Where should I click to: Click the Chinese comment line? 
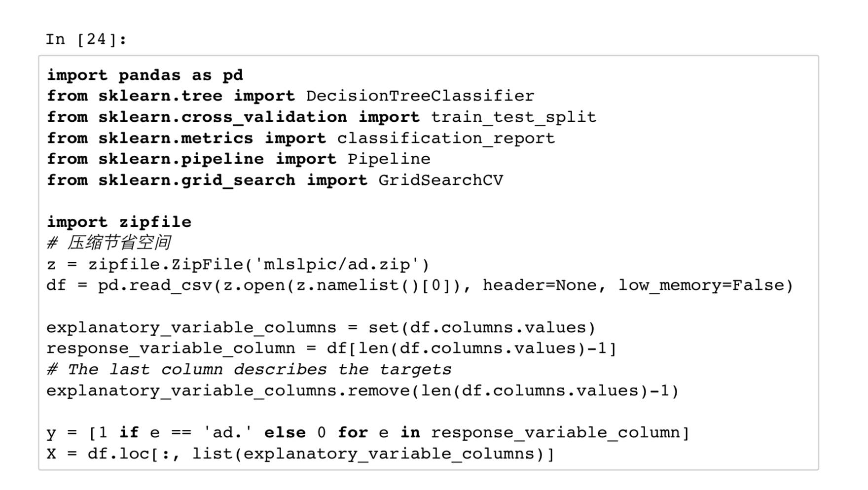point(109,243)
